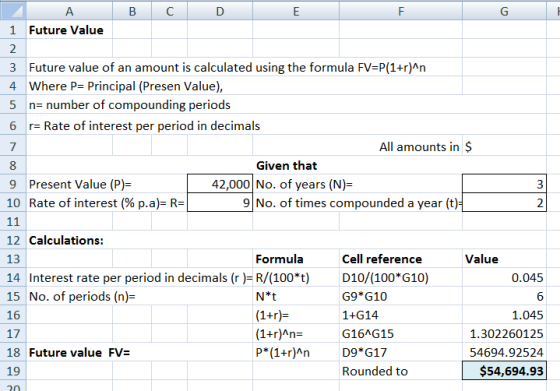Select the number of years cell containing 3
Image resolution: width=560 pixels, height=391 pixels.
(504, 184)
